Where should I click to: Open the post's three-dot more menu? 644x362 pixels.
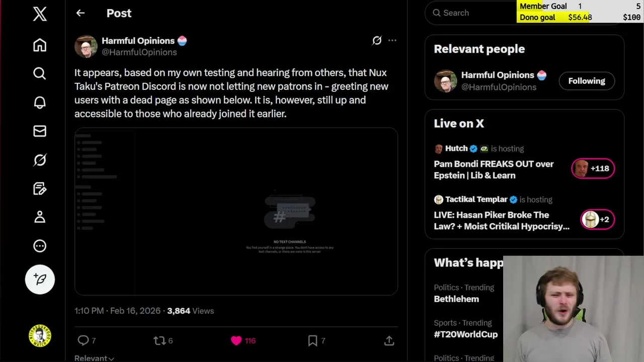pos(392,40)
